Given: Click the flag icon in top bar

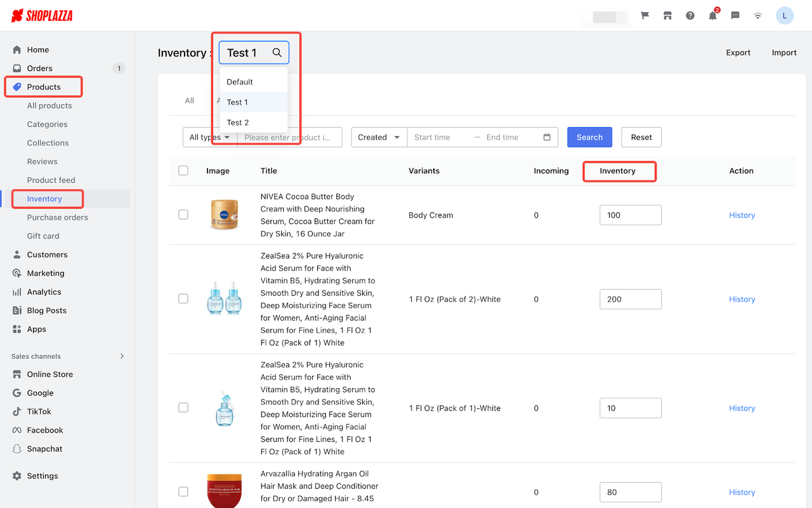Looking at the screenshot, I should 645,15.
